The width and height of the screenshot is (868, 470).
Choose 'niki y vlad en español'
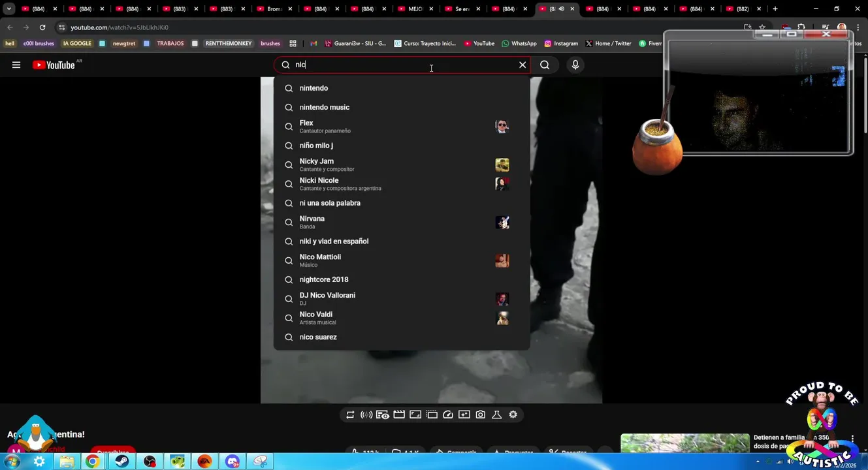pos(402,242)
